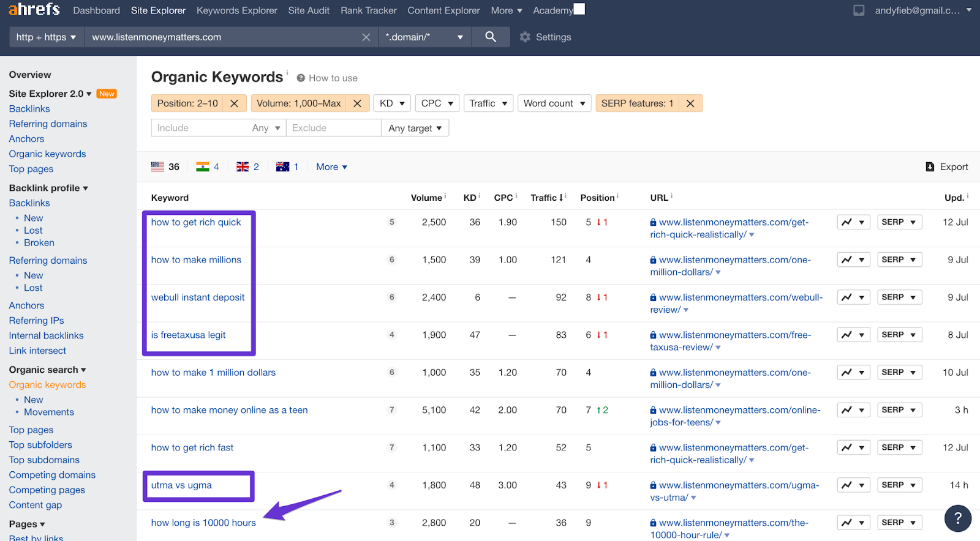This screenshot has height=541, width=980.
Task: Open keyword how long is 10000 hours
Action: point(203,523)
